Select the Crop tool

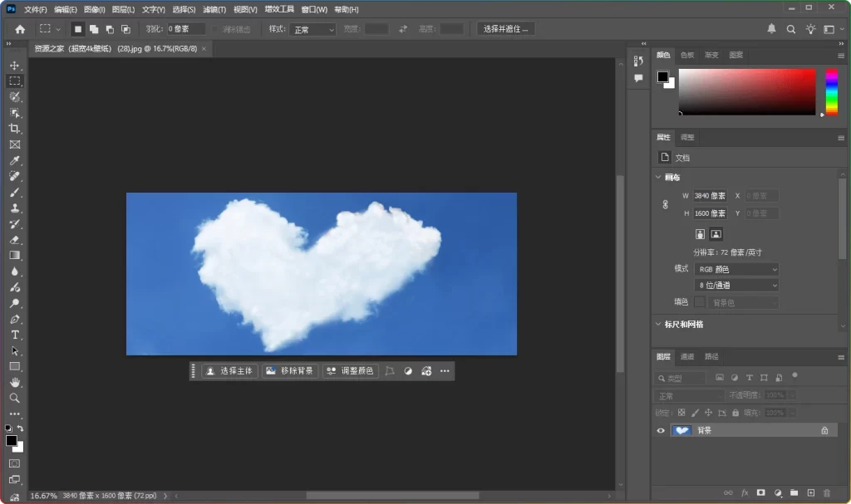point(12,128)
